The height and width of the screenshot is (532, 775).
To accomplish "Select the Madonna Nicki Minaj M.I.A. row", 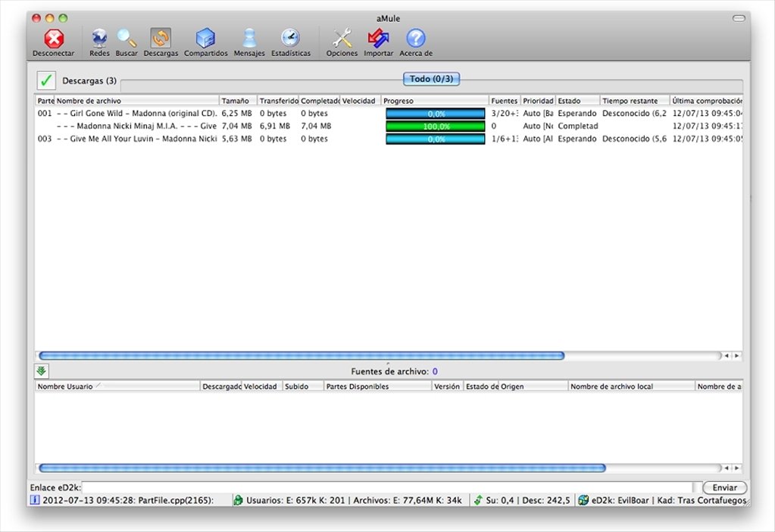I will click(x=389, y=126).
